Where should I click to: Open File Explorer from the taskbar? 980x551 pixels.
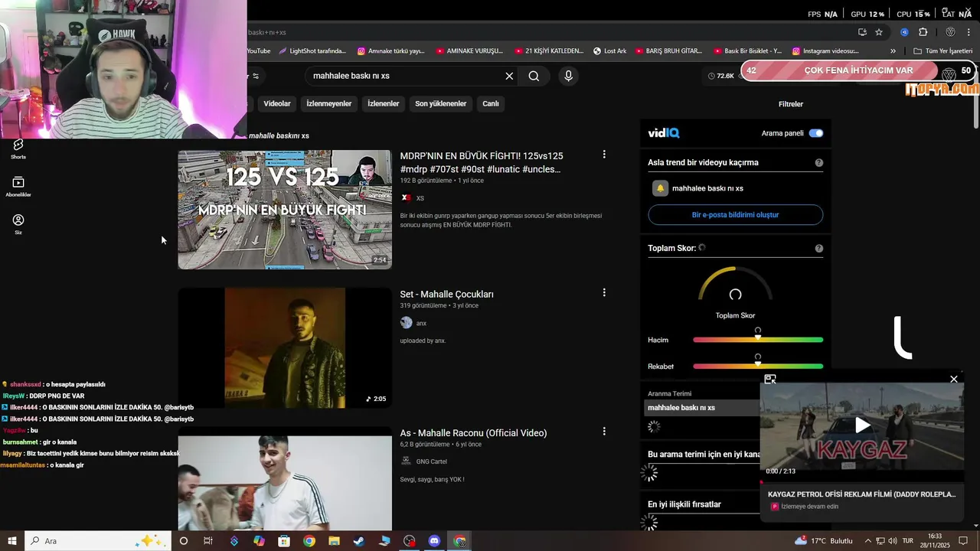[334, 541]
